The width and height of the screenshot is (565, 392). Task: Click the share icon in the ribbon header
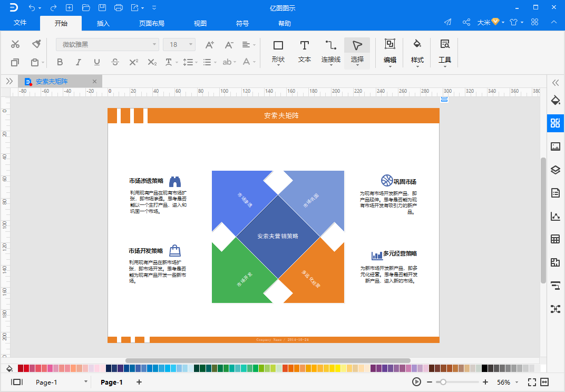click(466, 22)
